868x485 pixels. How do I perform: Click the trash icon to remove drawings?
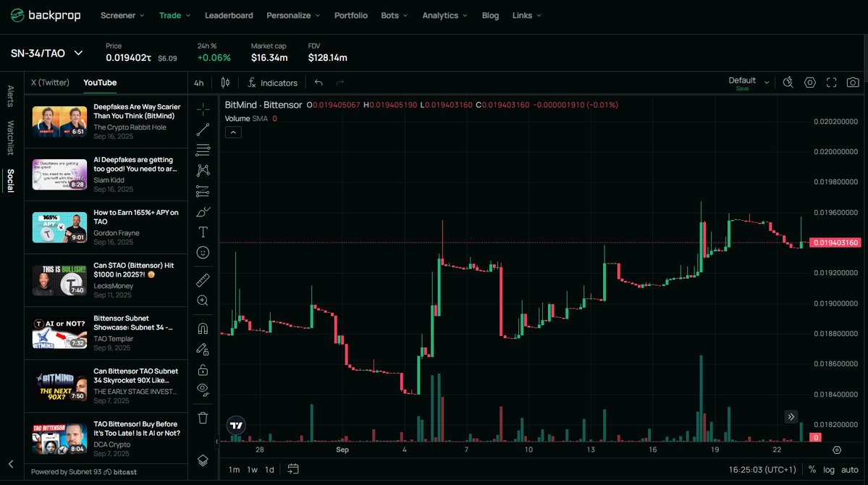203,418
